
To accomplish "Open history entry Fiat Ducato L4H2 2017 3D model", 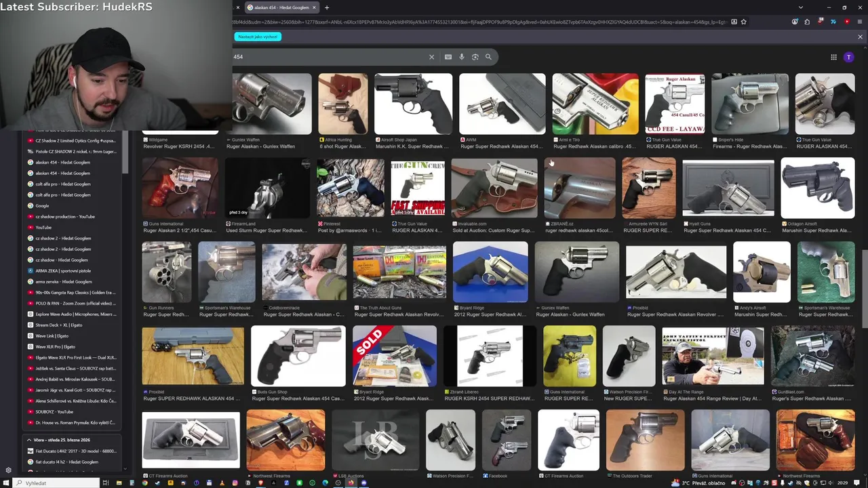I will pyautogui.click(x=71, y=451).
